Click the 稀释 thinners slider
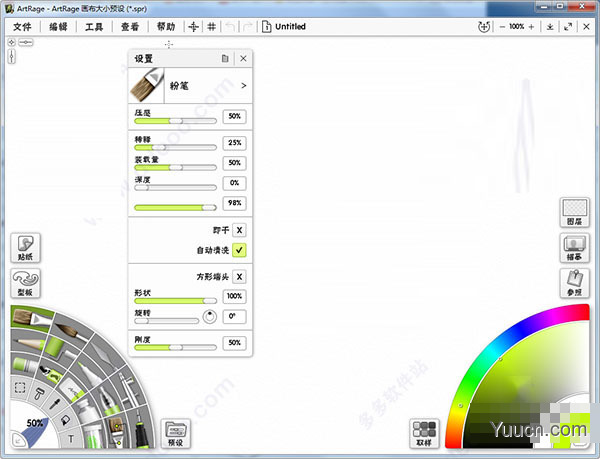The image size is (600, 459). (176, 147)
